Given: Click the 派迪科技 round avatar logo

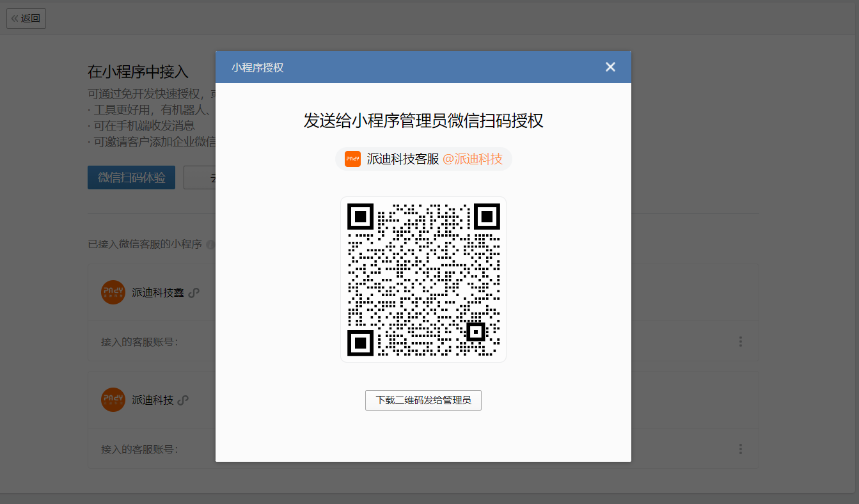Looking at the screenshot, I should tap(113, 400).
